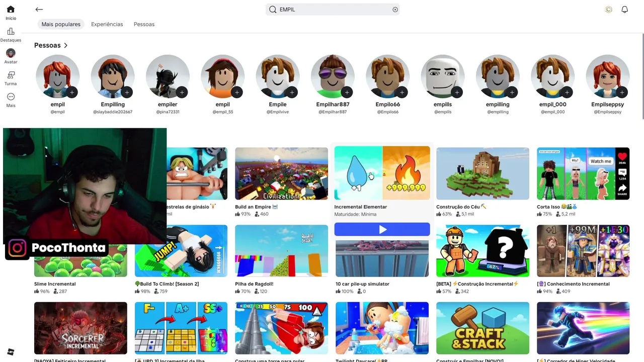Image resolution: width=644 pixels, height=362 pixels.
Task: Add friend Empilo66 with plus icon
Action: [x=401, y=92]
